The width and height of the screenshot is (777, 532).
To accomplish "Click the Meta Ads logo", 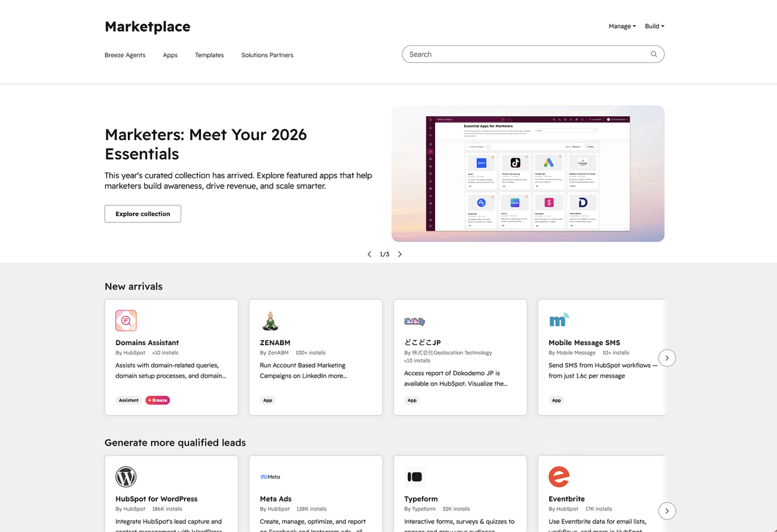I will (270, 477).
